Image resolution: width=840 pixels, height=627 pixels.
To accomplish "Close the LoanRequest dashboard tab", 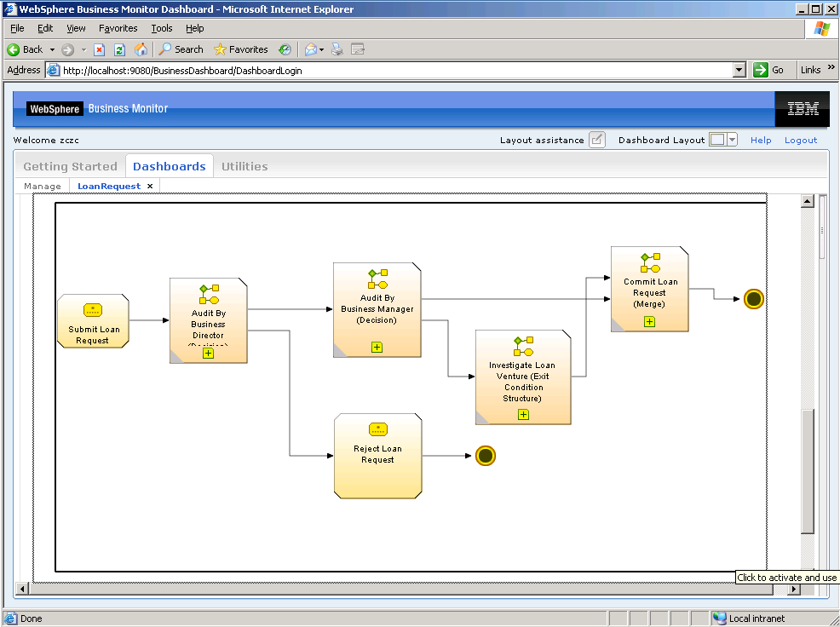I will click(x=150, y=186).
